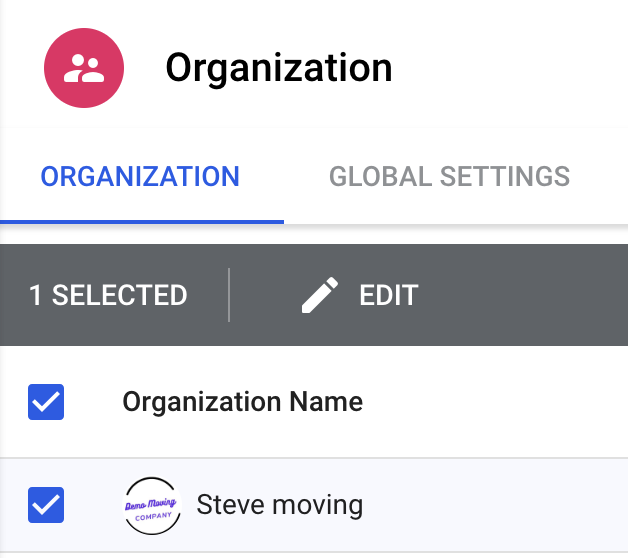Sort by the Organization Name column header

242,403
